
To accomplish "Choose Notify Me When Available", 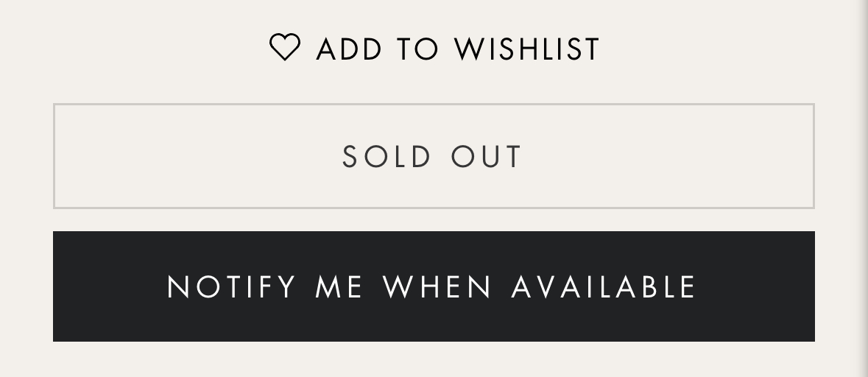I will point(434,286).
